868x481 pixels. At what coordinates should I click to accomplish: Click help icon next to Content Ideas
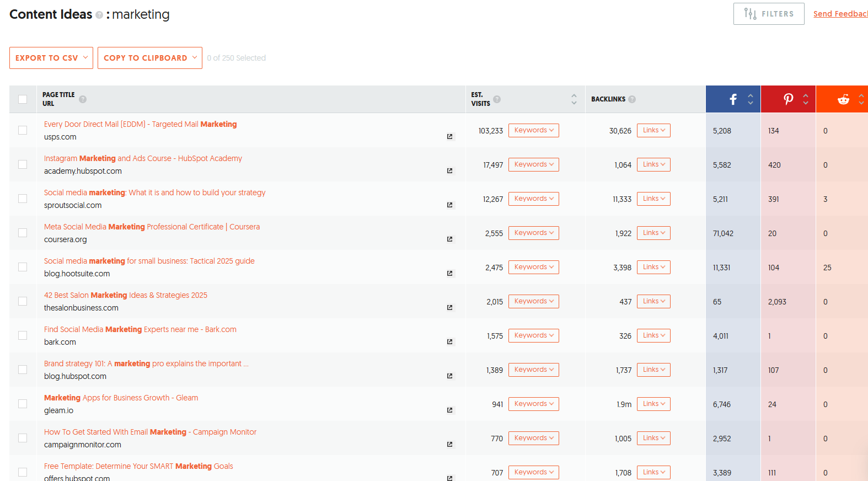pyautogui.click(x=99, y=15)
